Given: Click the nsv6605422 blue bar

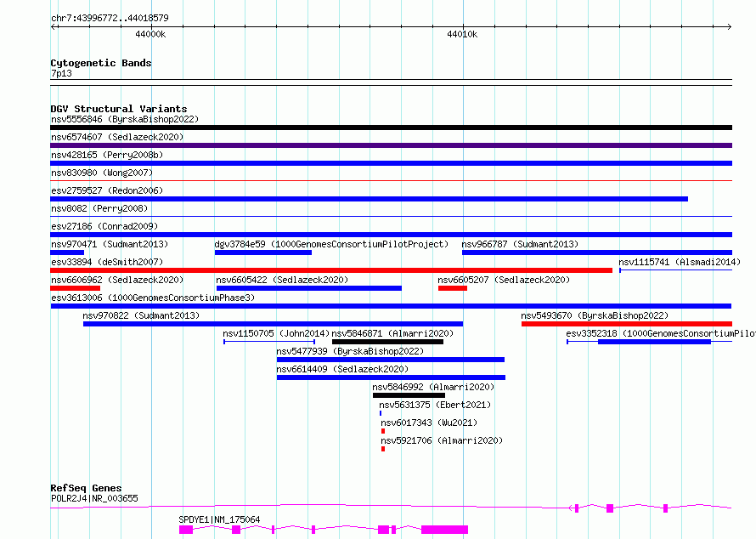Looking at the screenshot, I should pos(309,288).
